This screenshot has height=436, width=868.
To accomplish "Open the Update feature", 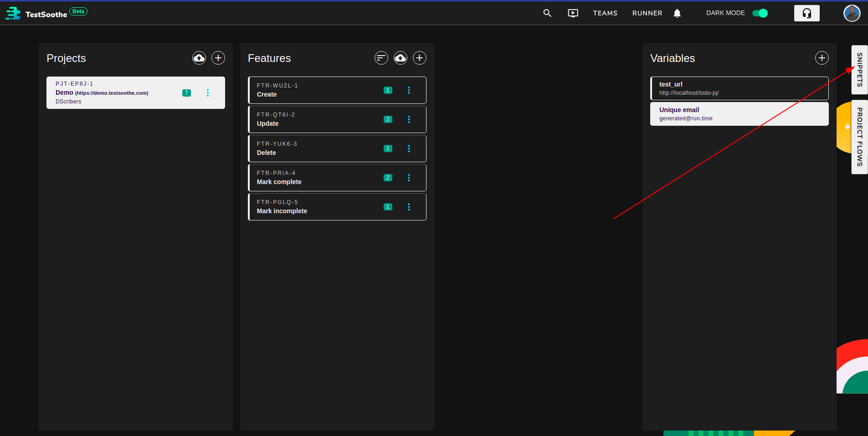I will click(x=337, y=119).
